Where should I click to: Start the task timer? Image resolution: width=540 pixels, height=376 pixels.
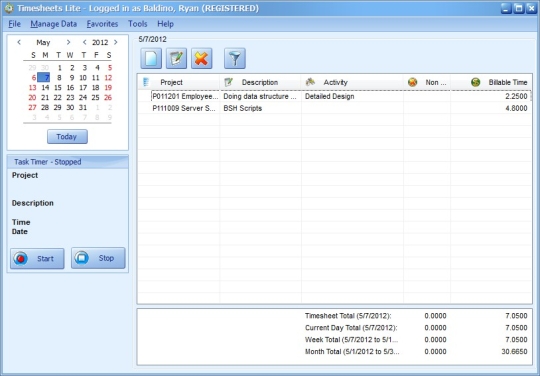37,258
